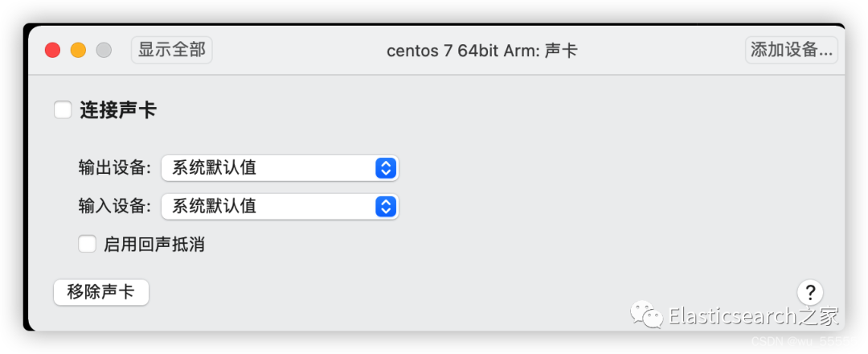Image resolution: width=868 pixels, height=354 pixels.
Task: Click the 输入设备: label
Action: pyautogui.click(x=114, y=206)
